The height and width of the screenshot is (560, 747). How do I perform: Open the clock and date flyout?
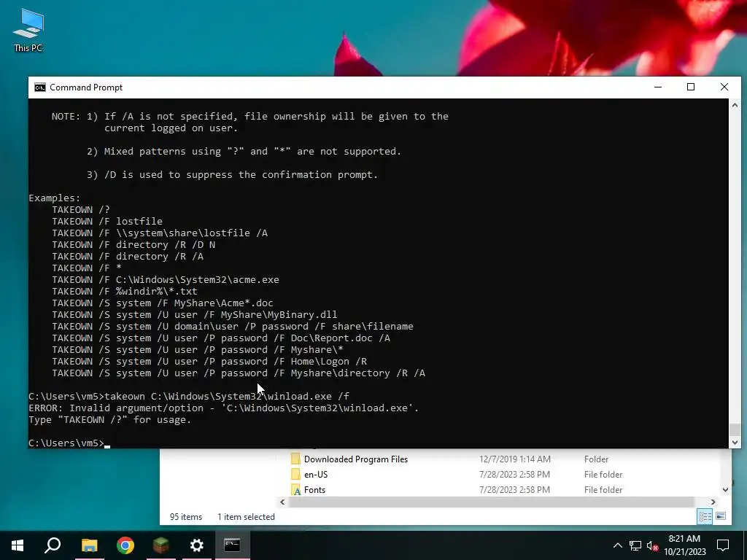click(684, 545)
